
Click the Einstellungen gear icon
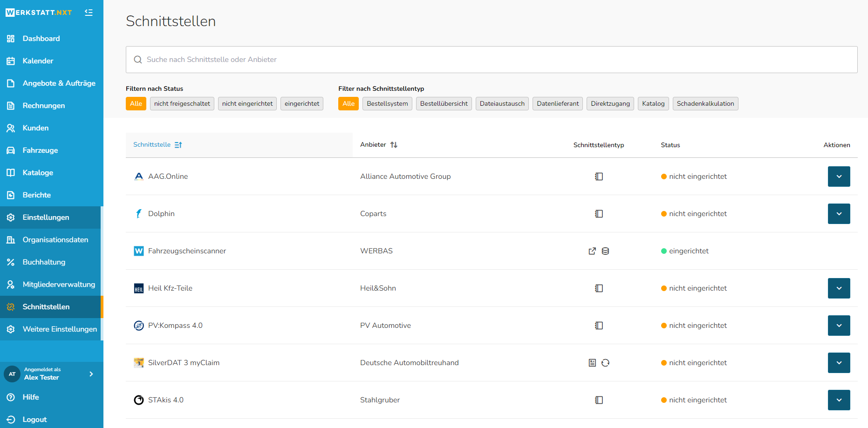point(11,217)
